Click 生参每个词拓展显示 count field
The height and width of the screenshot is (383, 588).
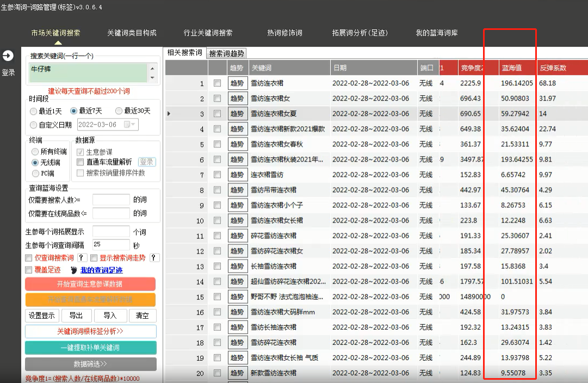111,231
